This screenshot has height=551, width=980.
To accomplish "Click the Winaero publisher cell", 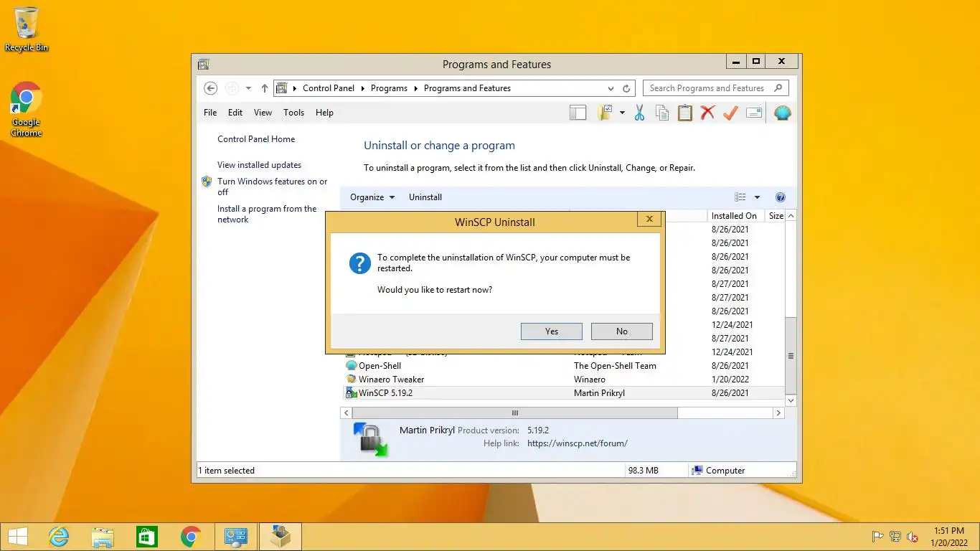I will tap(590, 380).
